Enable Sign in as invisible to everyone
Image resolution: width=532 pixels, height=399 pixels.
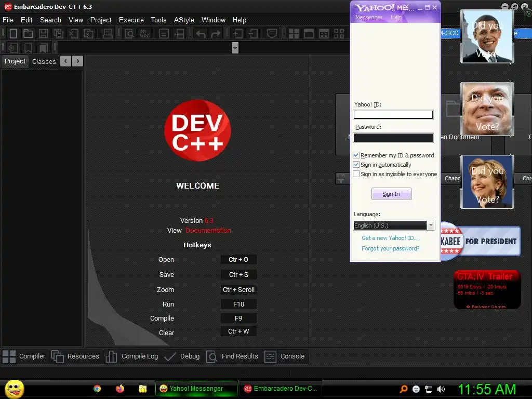[x=356, y=174]
